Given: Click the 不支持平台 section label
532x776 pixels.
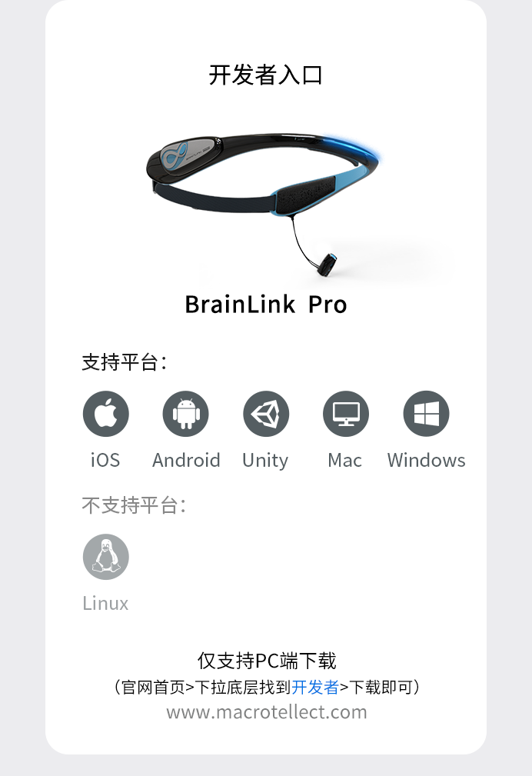Looking at the screenshot, I should pos(134,505).
